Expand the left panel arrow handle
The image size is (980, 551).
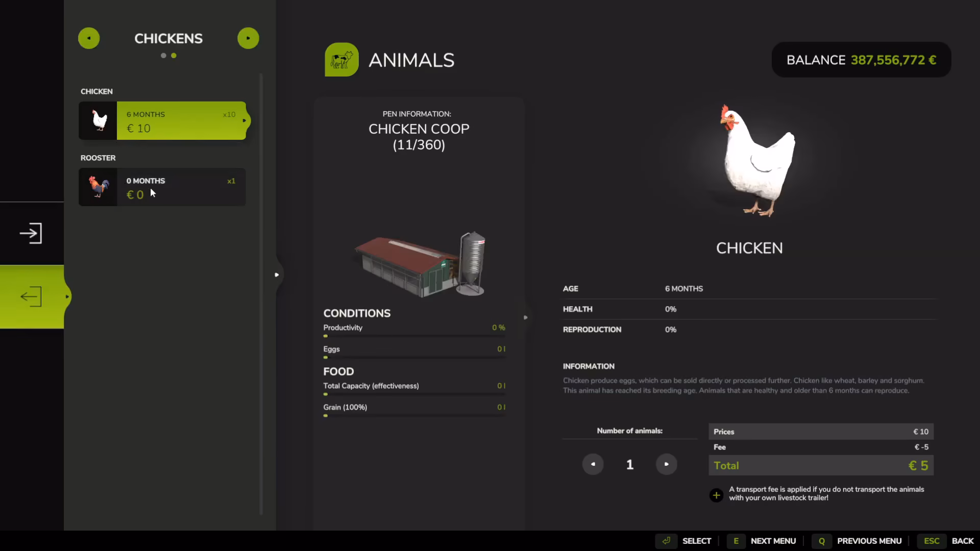[x=277, y=274]
